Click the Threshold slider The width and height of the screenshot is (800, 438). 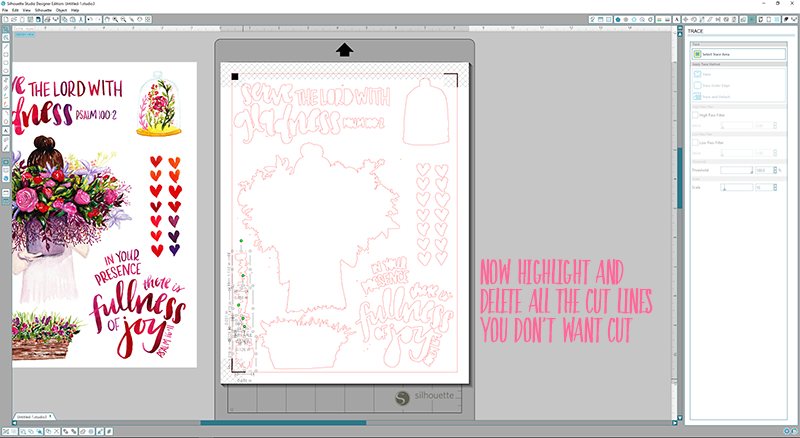(737, 172)
